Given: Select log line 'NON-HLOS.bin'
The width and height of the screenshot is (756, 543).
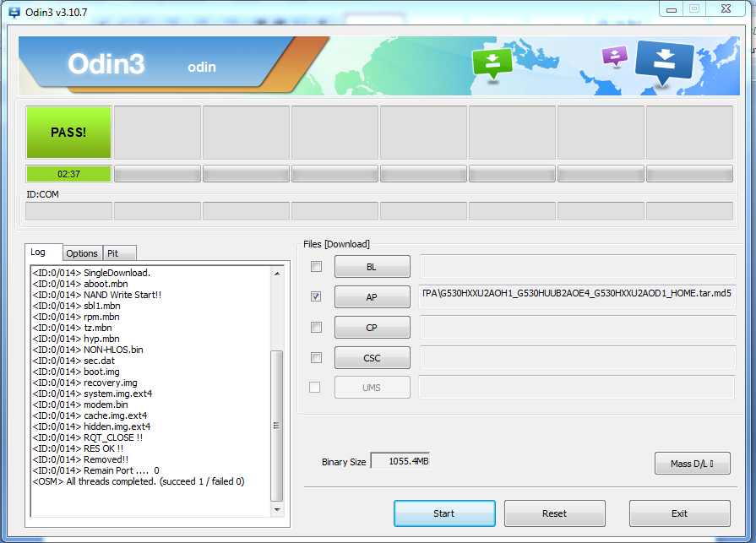Looking at the screenshot, I should point(88,350).
